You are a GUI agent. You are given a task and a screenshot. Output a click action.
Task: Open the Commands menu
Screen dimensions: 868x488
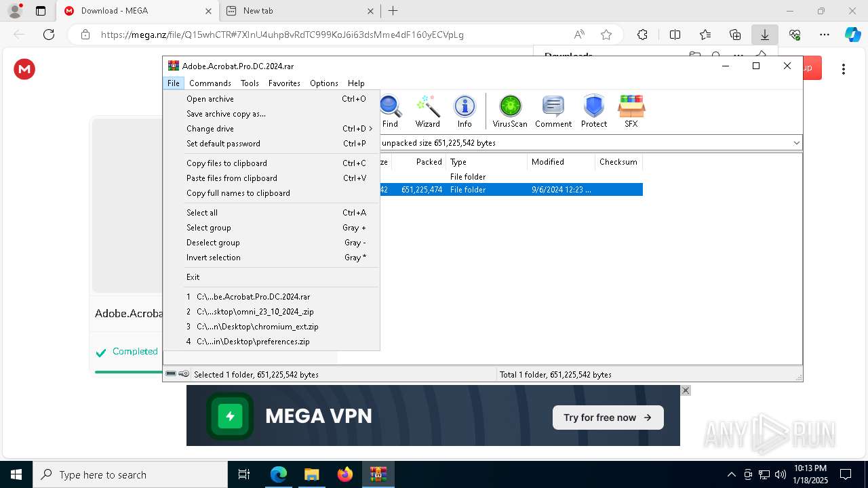(210, 83)
